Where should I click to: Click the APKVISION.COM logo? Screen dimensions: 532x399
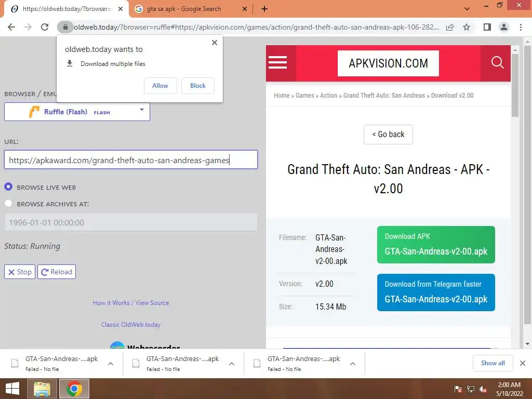[x=388, y=63]
